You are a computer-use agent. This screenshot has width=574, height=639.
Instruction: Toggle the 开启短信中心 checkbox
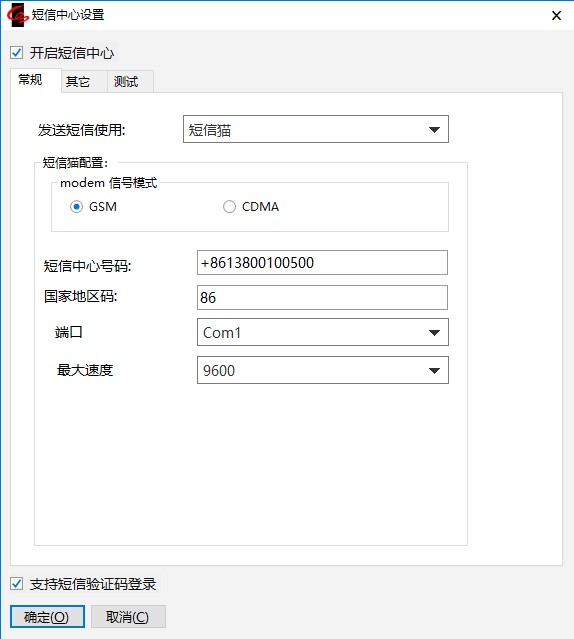[x=17, y=53]
